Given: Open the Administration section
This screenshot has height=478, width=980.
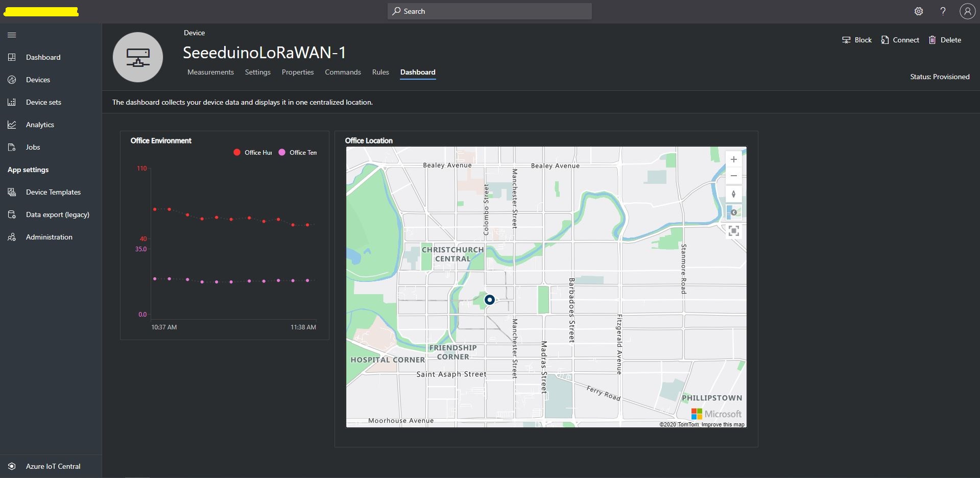Looking at the screenshot, I should tap(49, 237).
